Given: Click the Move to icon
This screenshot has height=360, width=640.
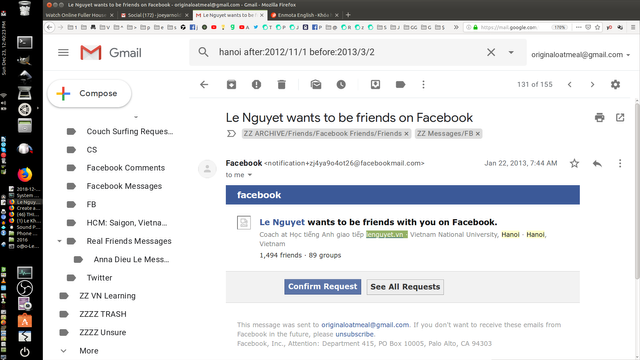Looking at the screenshot, I should 376,84.
